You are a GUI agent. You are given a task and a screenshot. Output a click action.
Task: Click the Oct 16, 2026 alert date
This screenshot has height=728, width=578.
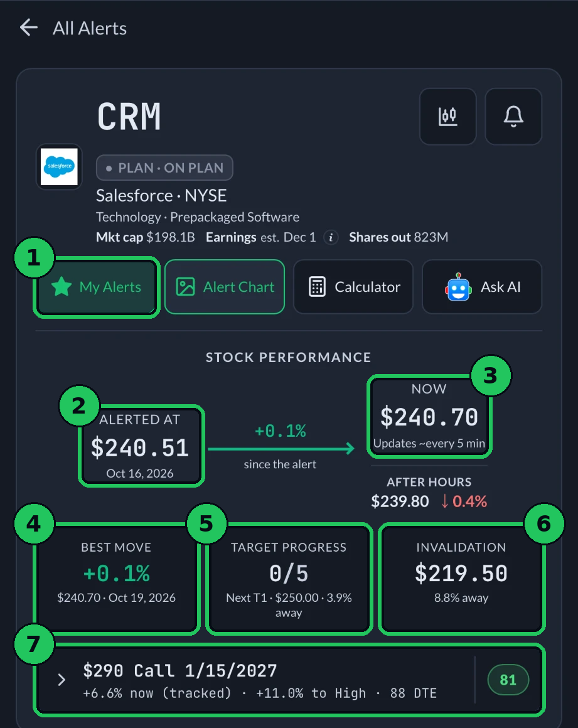pos(140,473)
